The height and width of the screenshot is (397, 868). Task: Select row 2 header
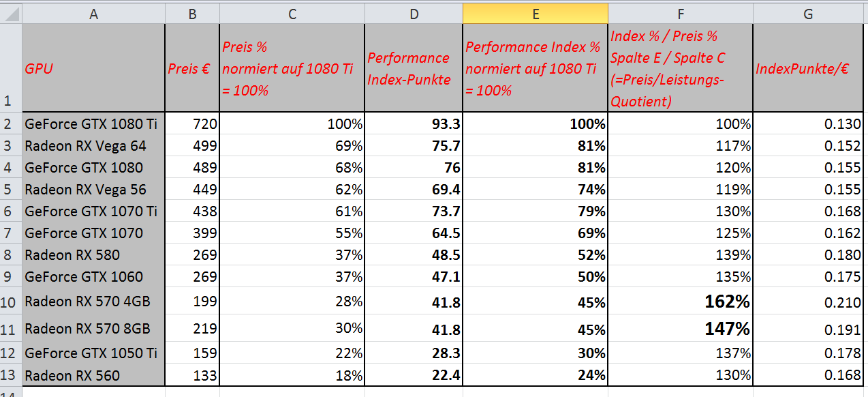pos(11,124)
